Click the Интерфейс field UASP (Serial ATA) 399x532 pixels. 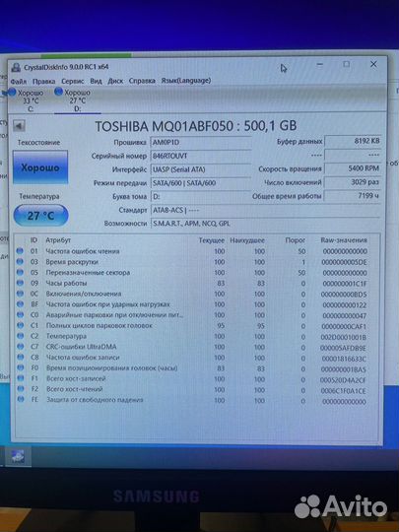click(x=201, y=169)
